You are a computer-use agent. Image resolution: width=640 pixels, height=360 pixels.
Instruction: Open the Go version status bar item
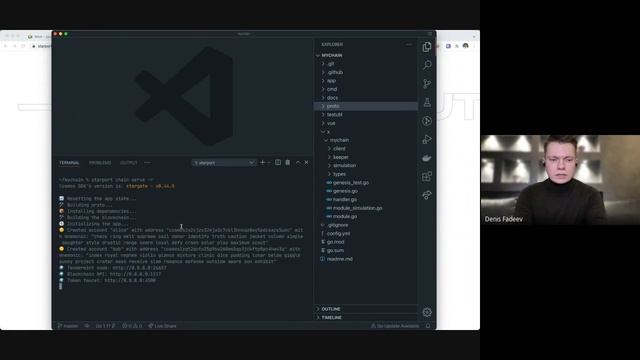(105, 326)
